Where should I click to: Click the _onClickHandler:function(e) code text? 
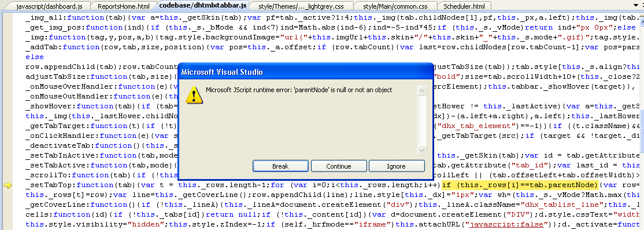86,136
